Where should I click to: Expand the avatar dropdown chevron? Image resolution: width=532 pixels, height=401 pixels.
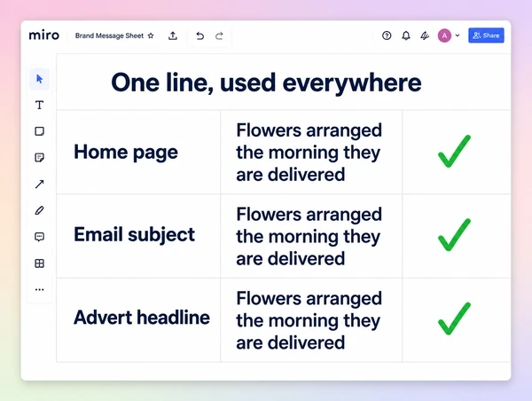click(x=458, y=35)
